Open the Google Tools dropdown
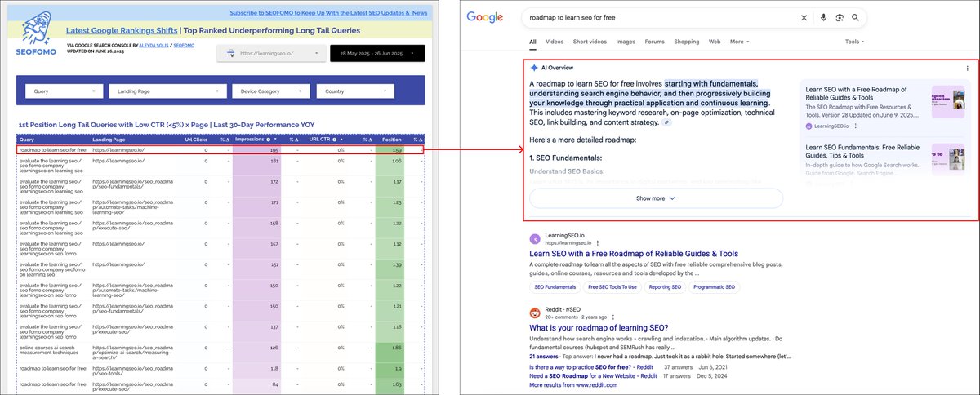 pyautogui.click(x=854, y=42)
